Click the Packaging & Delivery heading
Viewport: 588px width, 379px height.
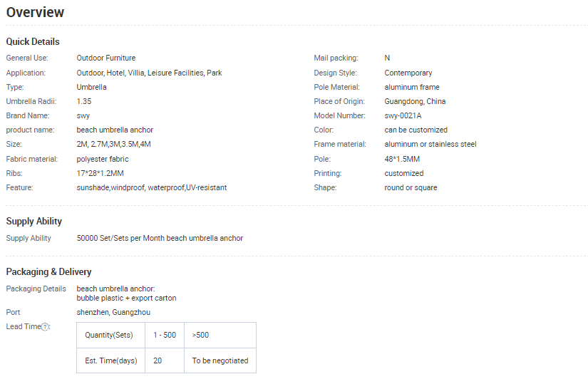click(x=48, y=271)
